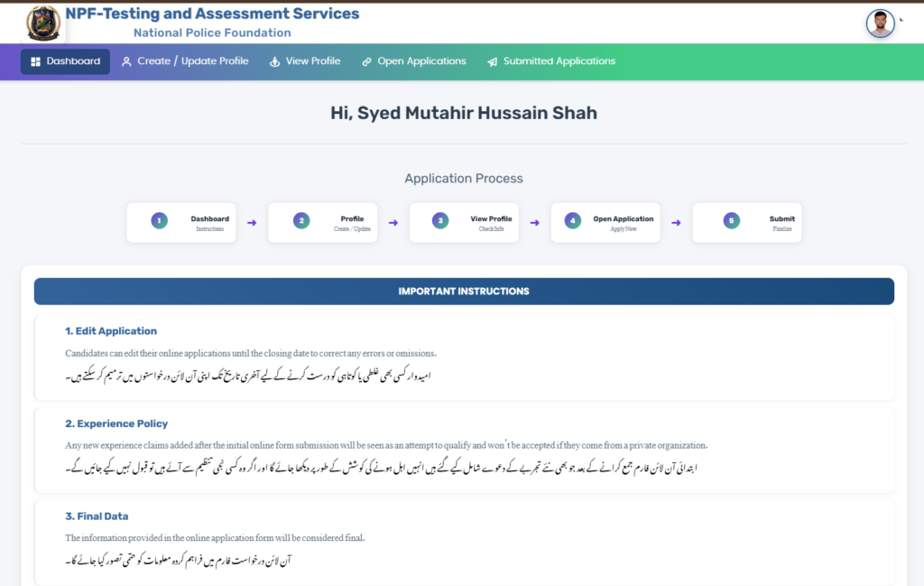Screen dimensions: 924x586
Task: Click the number 1 step circle
Action: point(159,220)
